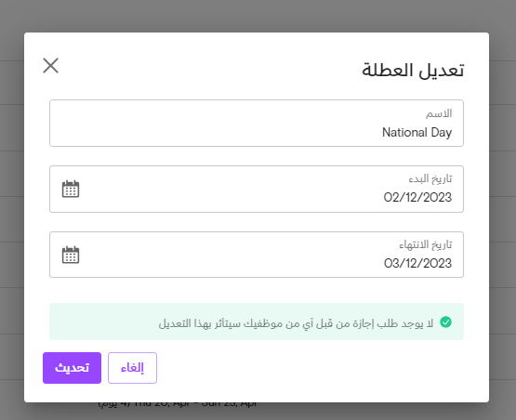Click the dimmed backdrop above the dialog
The width and height of the screenshot is (516, 420).
pos(258,16)
